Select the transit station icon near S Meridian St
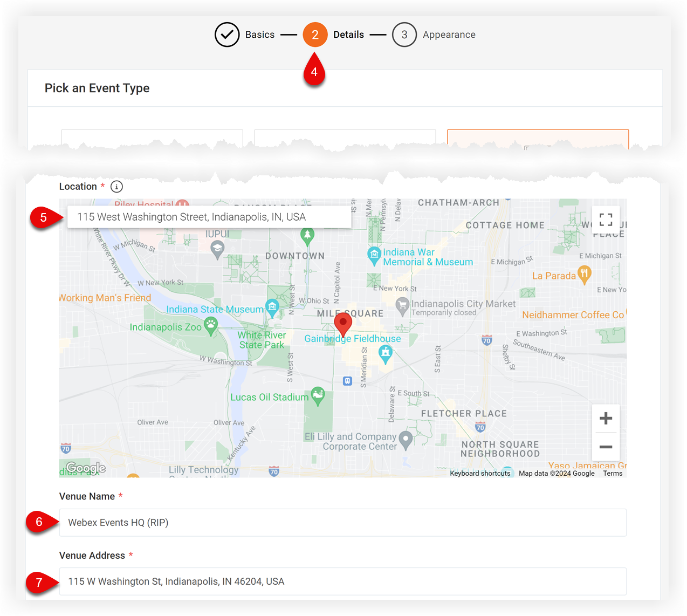 pyautogui.click(x=348, y=381)
